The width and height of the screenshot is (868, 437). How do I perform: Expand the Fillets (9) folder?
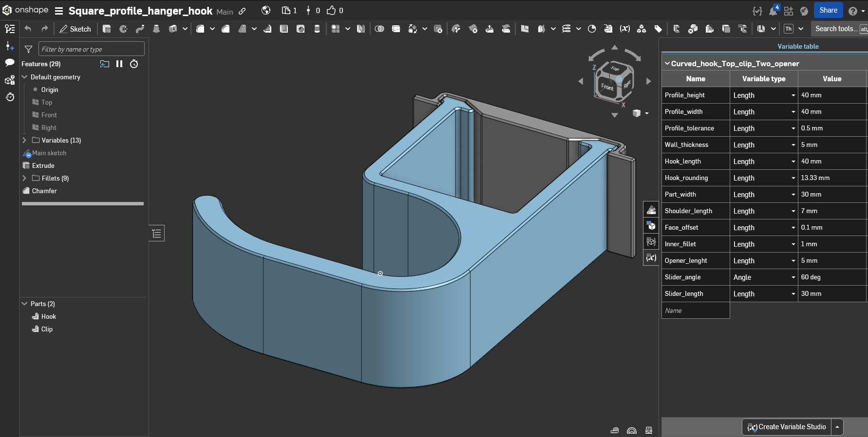24,178
